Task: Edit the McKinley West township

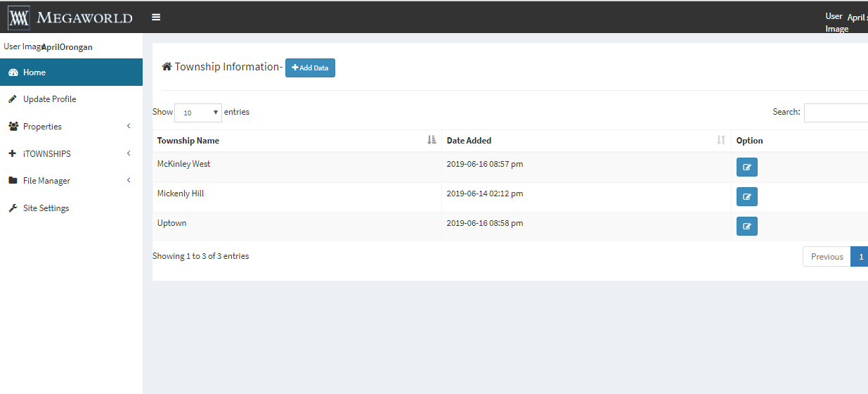Action: [x=747, y=167]
